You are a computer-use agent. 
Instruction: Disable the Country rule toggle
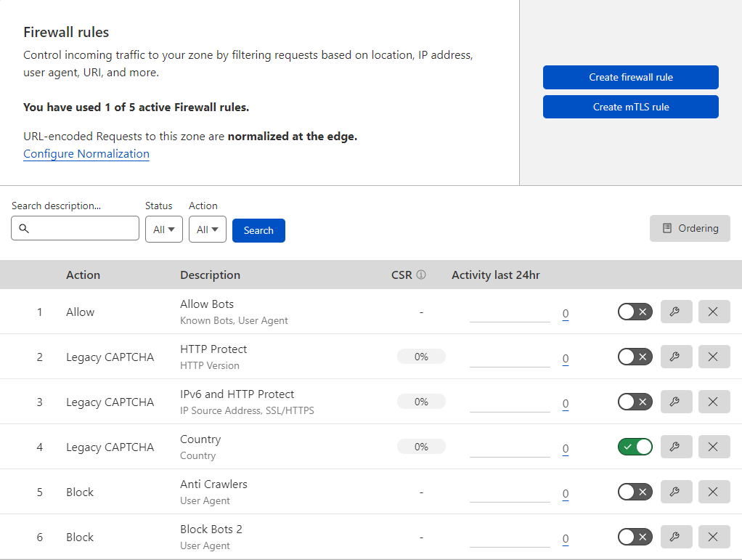tap(635, 447)
